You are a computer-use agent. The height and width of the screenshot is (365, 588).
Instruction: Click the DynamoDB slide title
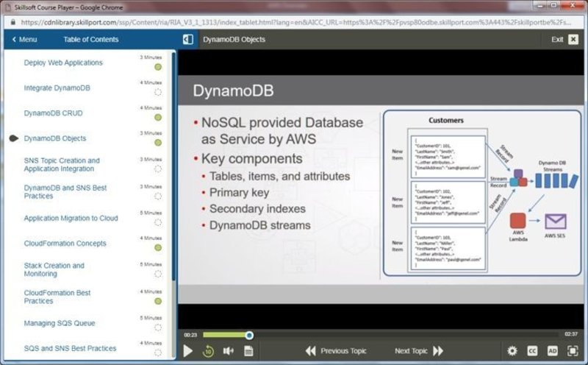[233, 91]
